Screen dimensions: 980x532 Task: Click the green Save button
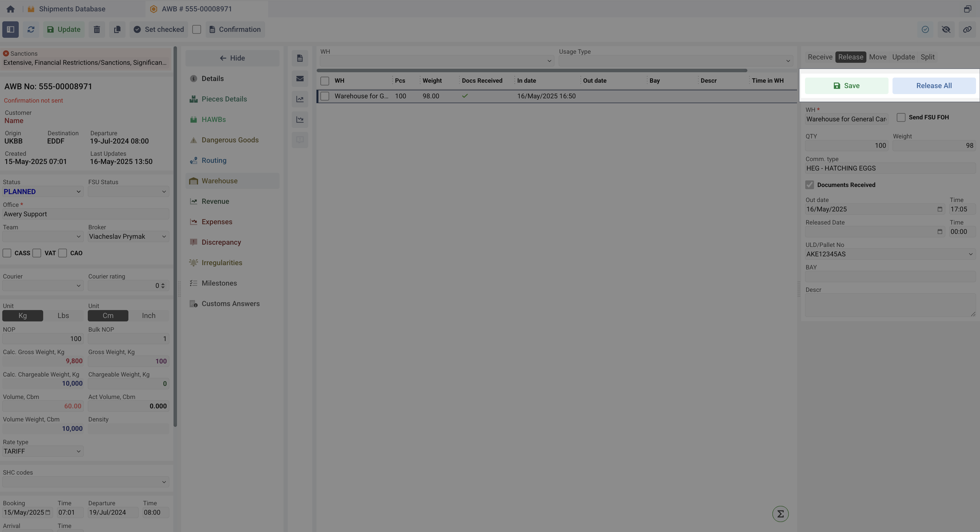[846, 86]
